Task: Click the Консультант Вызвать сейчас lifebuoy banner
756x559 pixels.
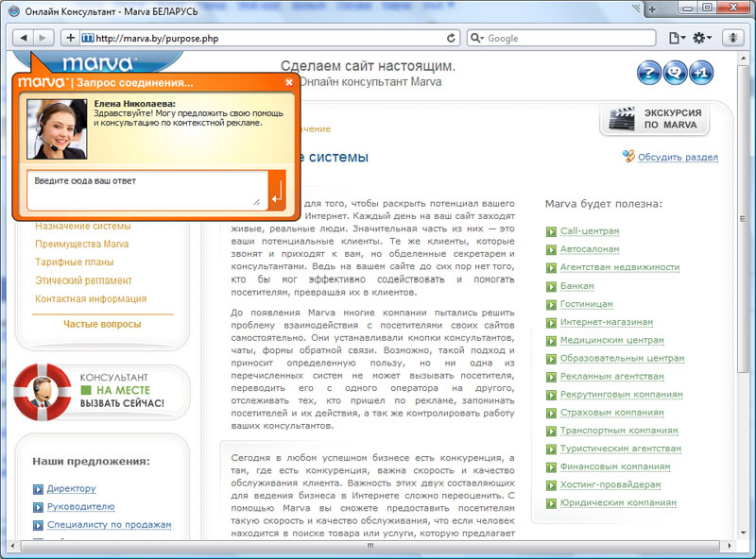Action: tap(102, 390)
